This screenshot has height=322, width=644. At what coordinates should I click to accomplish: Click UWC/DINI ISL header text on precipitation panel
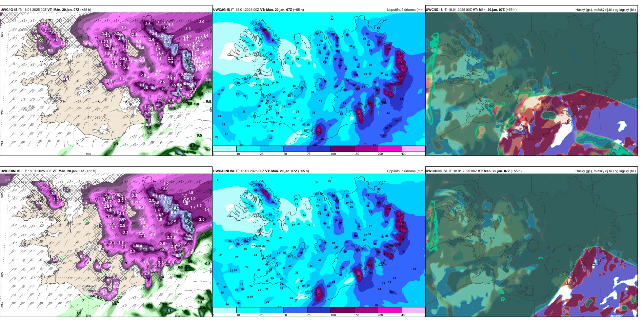pyautogui.click(x=224, y=171)
